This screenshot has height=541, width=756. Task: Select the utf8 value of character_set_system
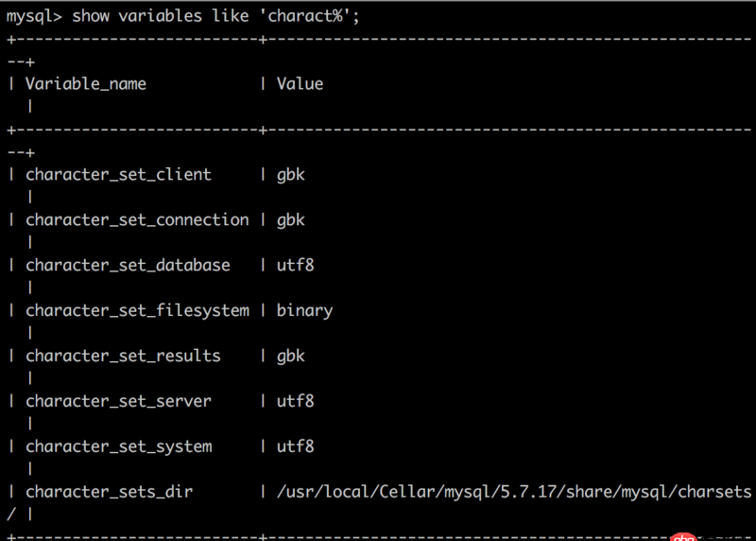pyautogui.click(x=295, y=447)
